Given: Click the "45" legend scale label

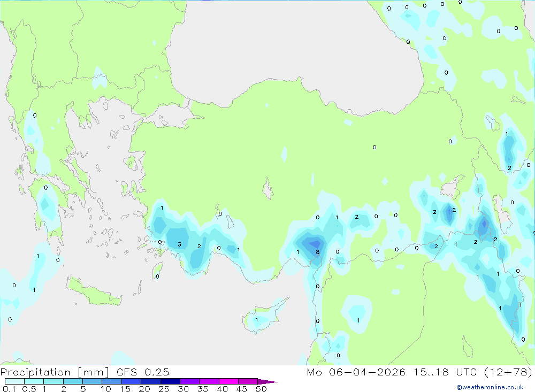Looking at the screenshot, I should click(x=242, y=389).
